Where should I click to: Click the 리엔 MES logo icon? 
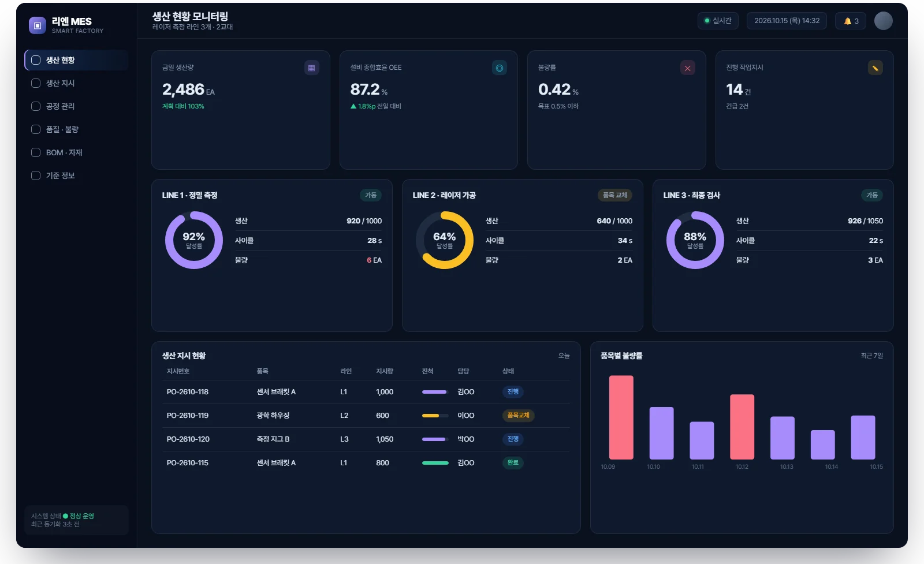[38, 25]
